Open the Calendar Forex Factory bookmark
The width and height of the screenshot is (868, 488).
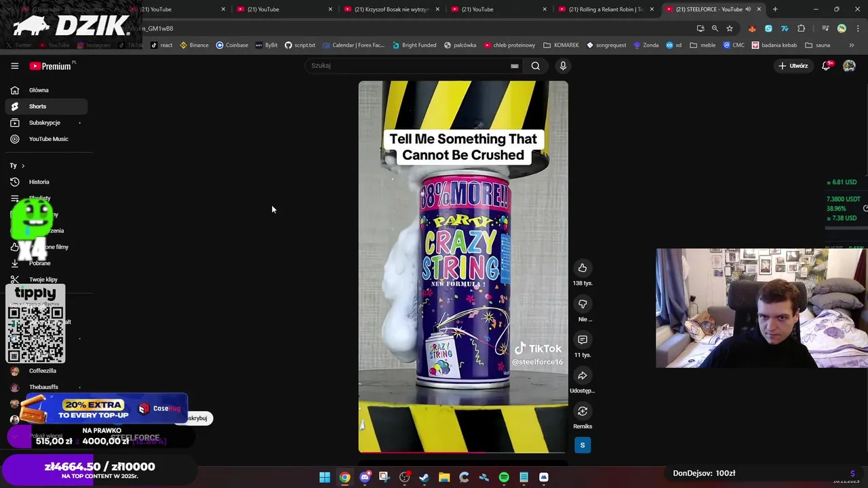(x=353, y=45)
